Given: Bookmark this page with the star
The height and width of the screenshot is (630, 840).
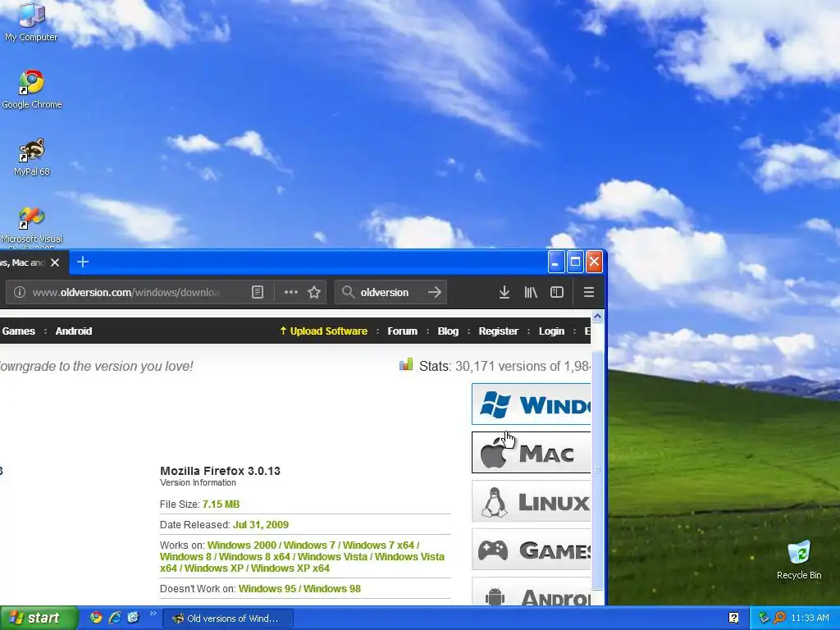Looking at the screenshot, I should [x=314, y=292].
